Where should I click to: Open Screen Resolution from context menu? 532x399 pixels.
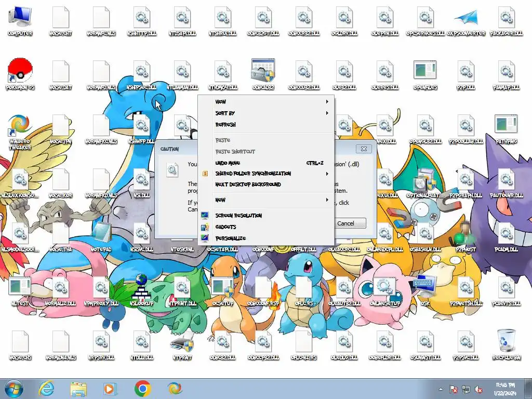pyautogui.click(x=266, y=216)
